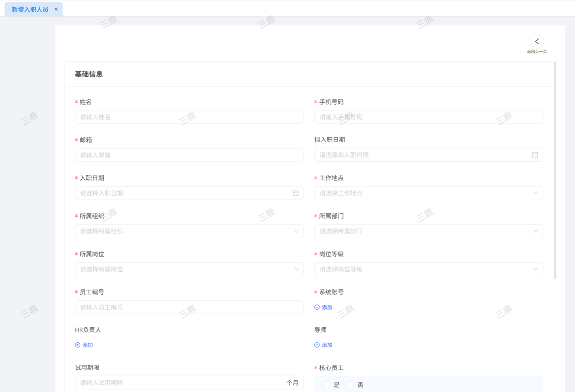Focus the 邮箱 input field

(x=189, y=155)
